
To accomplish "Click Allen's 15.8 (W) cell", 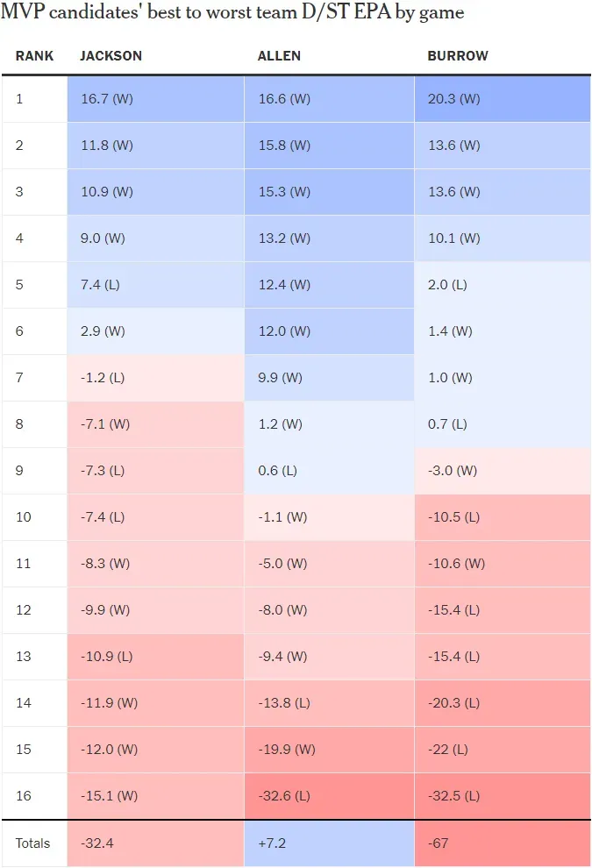I will pos(284,146).
